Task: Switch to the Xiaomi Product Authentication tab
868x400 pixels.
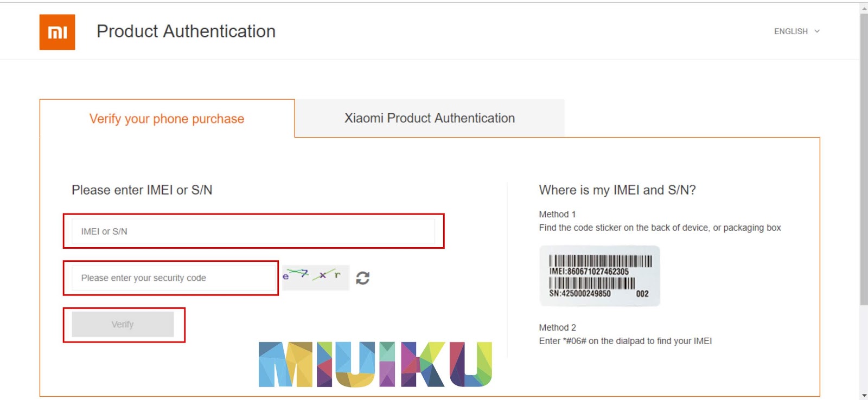Action: point(429,118)
